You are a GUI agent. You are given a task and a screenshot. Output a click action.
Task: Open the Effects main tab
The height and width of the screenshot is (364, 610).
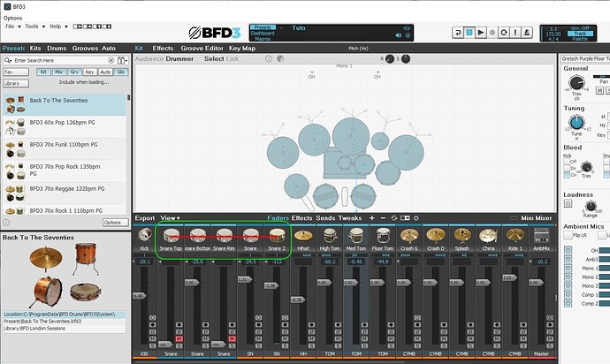[x=163, y=49]
